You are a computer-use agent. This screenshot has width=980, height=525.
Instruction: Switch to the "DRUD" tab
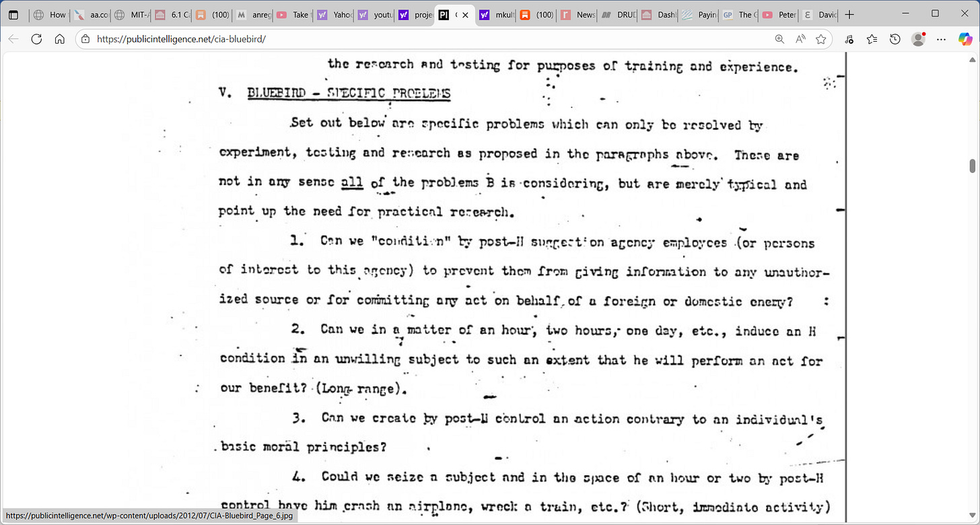[616, 14]
